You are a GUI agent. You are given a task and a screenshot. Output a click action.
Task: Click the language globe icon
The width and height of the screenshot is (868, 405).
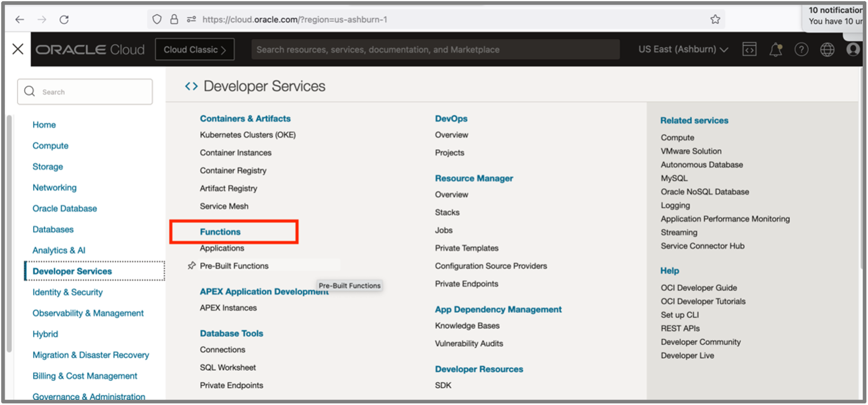[x=827, y=49]
